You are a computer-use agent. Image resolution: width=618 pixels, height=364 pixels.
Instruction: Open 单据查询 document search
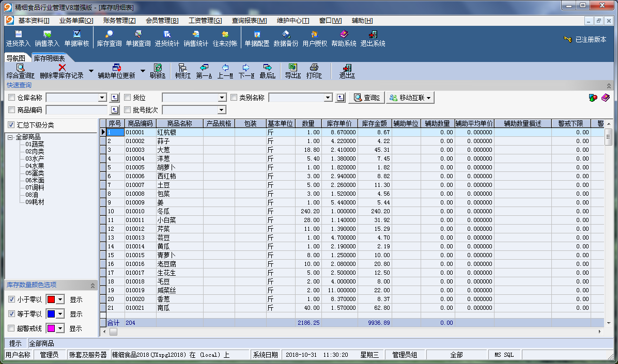[x=138, y=39]
